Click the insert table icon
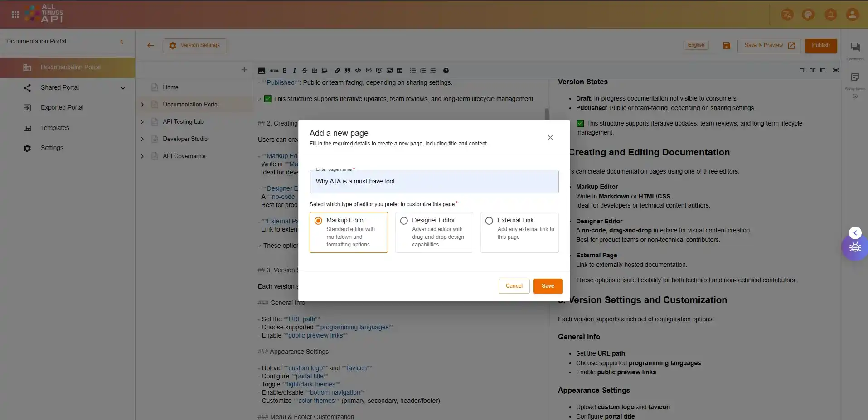The height and width of the screenshot is (420, 868). (400, 71)
